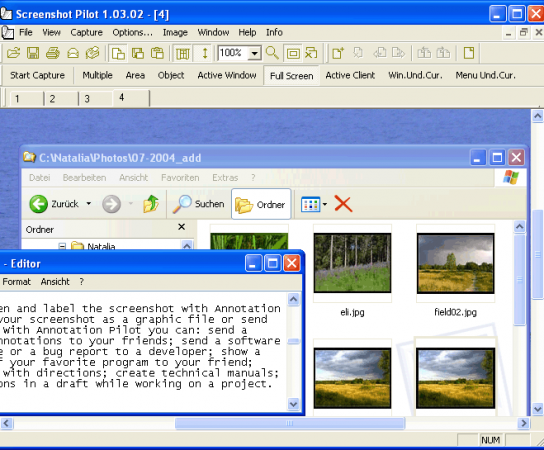The image size is (544, 450).
Task: Click the new page with plus icon
Action: [x=338, y=53]
